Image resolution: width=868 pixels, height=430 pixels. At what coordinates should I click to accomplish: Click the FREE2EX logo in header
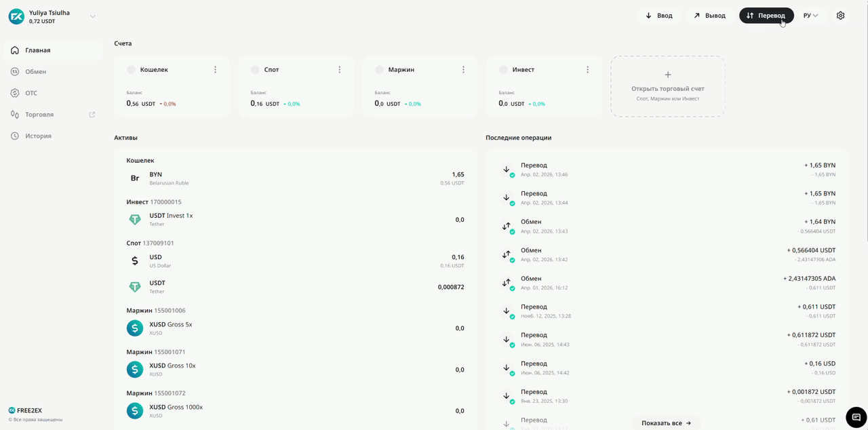(x=16, y=16)
